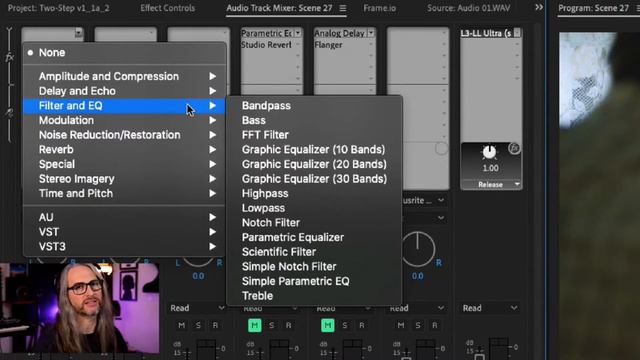640x360 pixels.
Task: Expand the Special effects submenu
Action: point(124,164)
